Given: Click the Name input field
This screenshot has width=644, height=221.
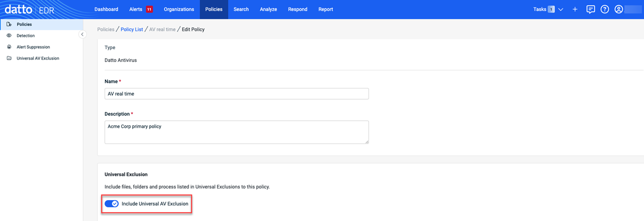Looking at the screenshot, I should [x=237, y=94].
